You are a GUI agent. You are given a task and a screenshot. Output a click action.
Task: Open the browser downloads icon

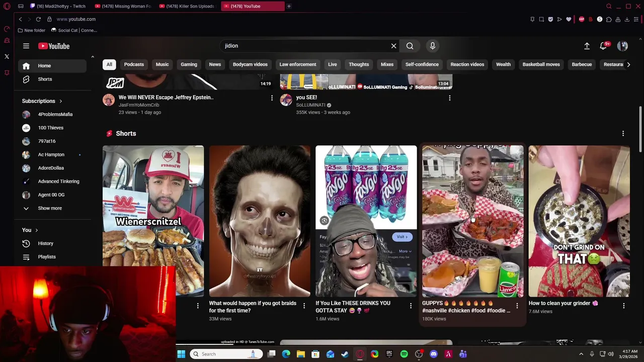627,19
